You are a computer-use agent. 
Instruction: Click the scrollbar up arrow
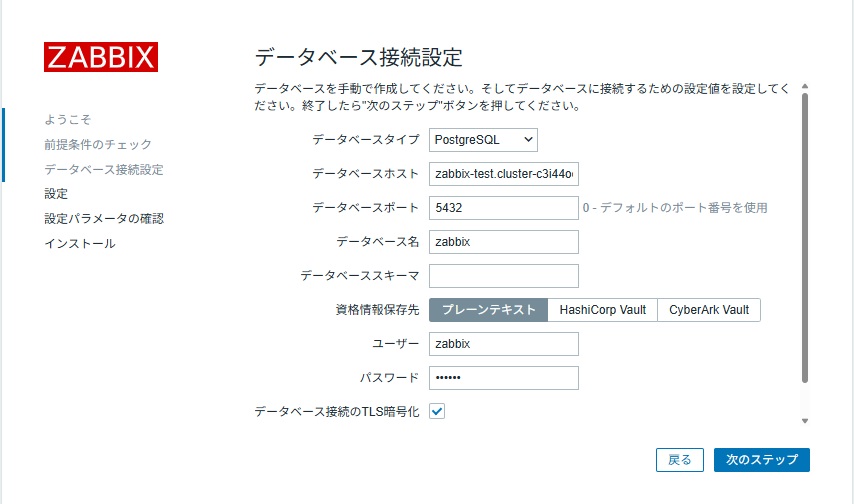(x=805, y=87)
